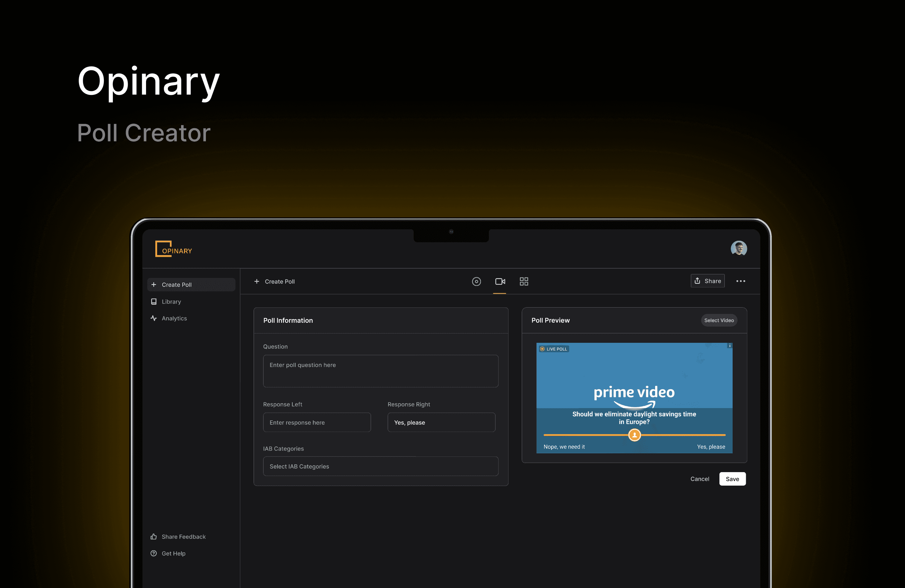Open Library from the sidebar
The width and height of the screenshot is (905, 588).
(171, 301)
